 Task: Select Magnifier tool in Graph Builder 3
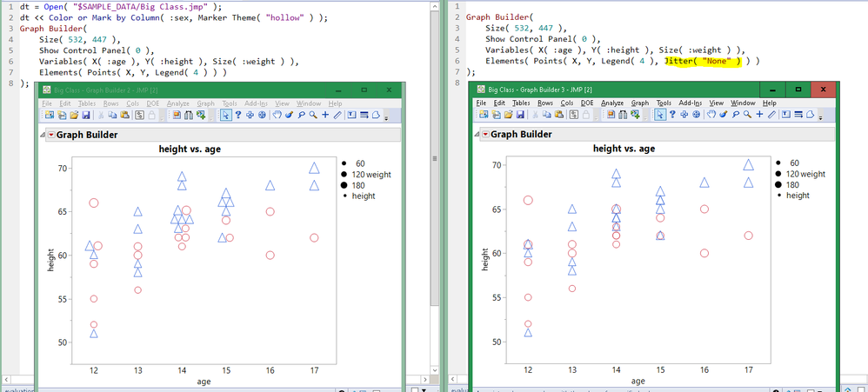(747, 115)
